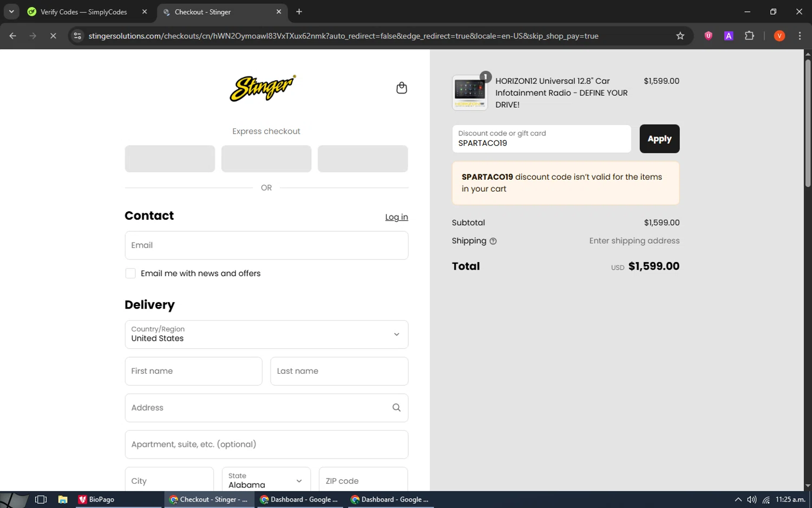
Task: Focus the City field
Action: tap(169, 480)
